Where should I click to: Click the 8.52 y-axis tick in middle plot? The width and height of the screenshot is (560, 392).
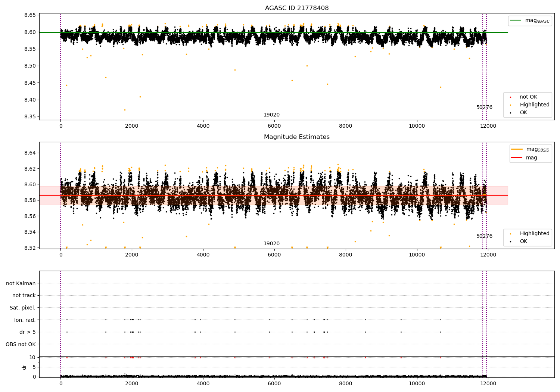coord(30,248)
